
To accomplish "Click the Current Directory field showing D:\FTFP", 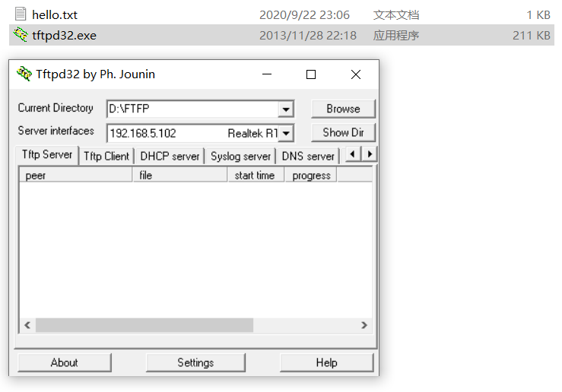I will click(x=200, y=109).
